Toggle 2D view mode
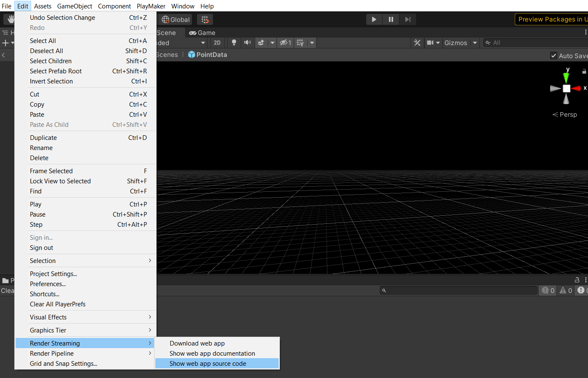Image resolution: width=588 pixels, height=378 pixels. coord(218,43)
